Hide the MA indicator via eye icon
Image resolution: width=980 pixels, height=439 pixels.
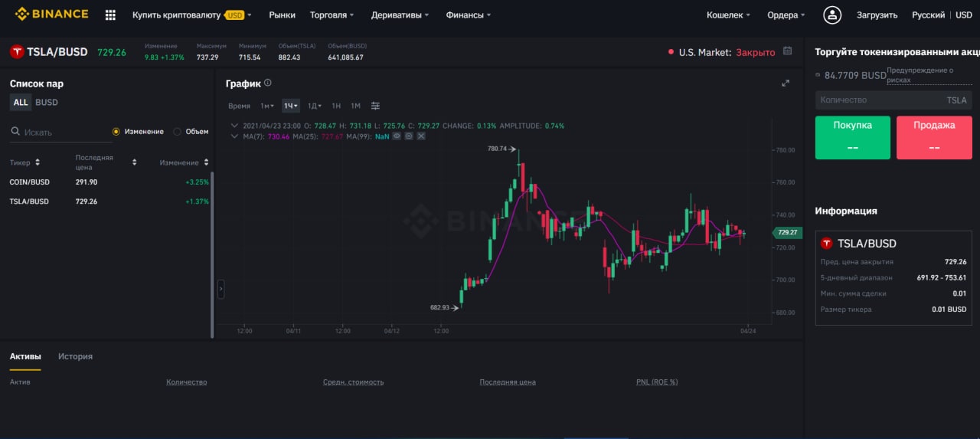[397, 136]
